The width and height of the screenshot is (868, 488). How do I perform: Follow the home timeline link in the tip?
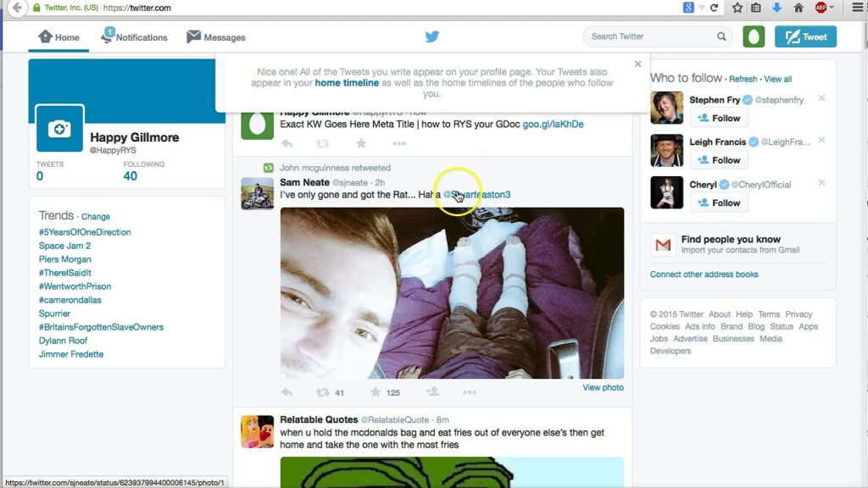(x=347, y=83)
